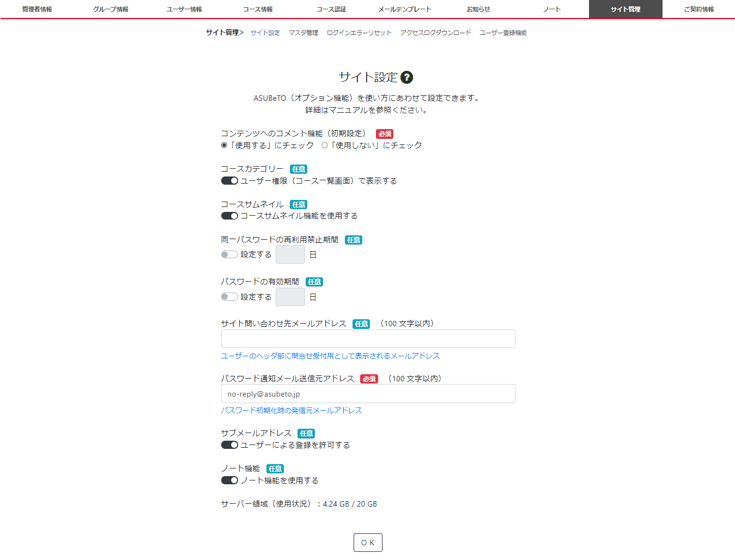Click server usage text 4.24 GB / 20 GB

[350, 504]
